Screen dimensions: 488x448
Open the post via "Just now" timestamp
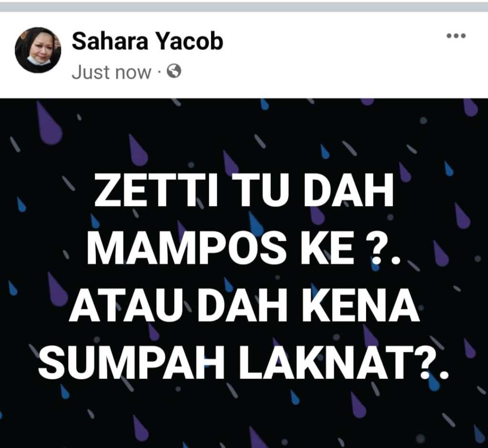tap(111, 72)
